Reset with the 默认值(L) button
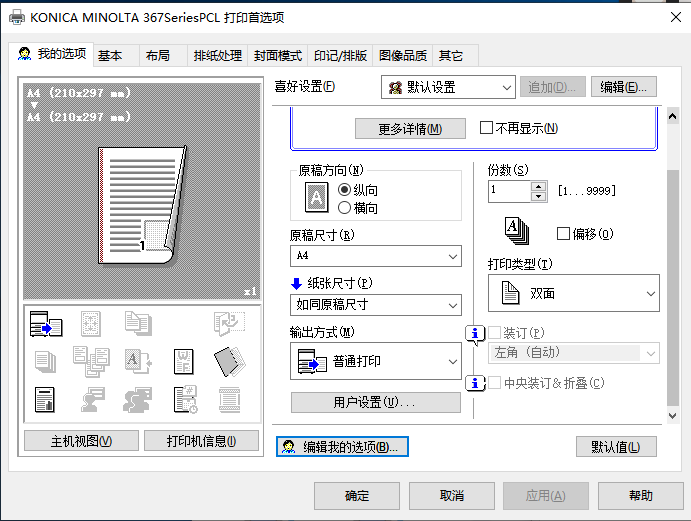 point(616,447)
